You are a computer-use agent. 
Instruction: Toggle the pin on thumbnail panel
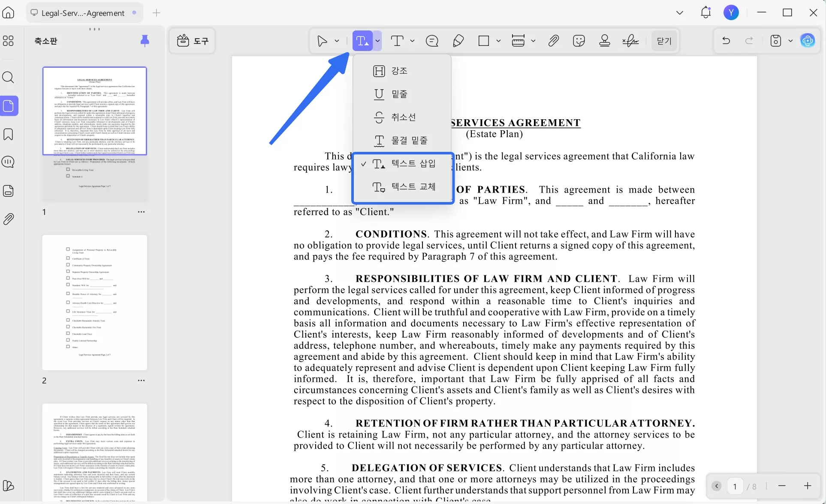click(145, 41)
